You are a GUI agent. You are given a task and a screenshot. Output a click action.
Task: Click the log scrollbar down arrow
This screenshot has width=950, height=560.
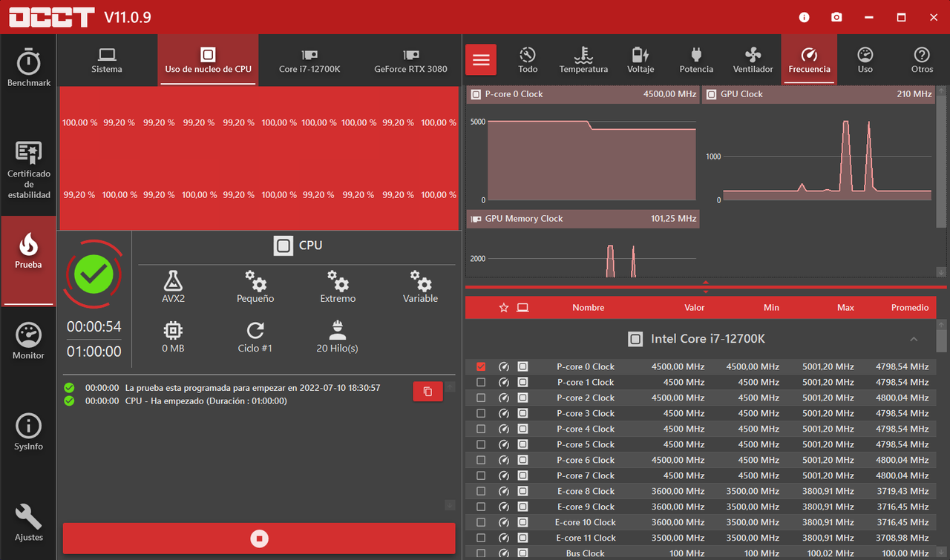point(450,505)
